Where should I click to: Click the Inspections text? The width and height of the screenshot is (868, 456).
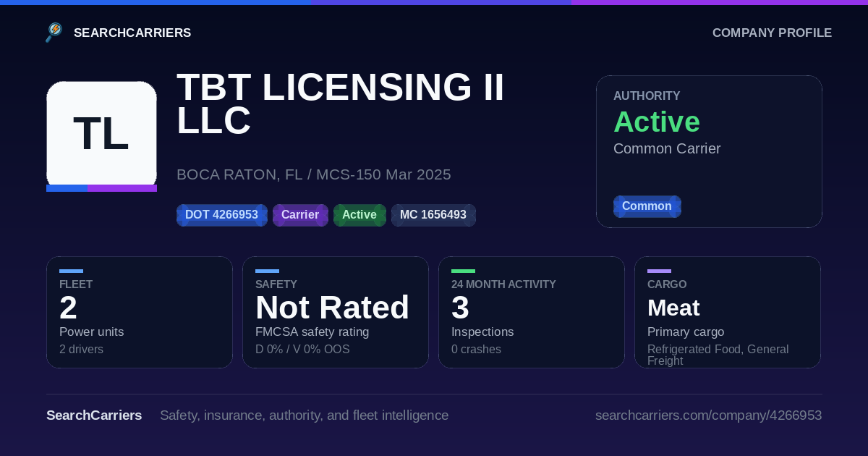[x=482, y=332]
